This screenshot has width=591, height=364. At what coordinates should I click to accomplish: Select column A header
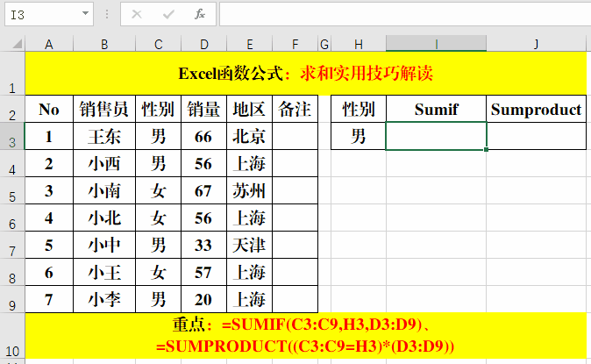49,44
